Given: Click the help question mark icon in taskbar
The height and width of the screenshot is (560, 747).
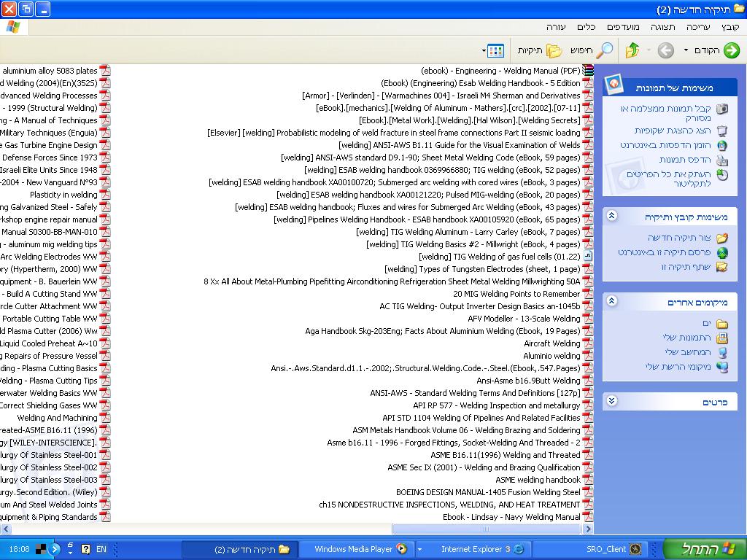Looking at the screenshot, I should 85,549.
